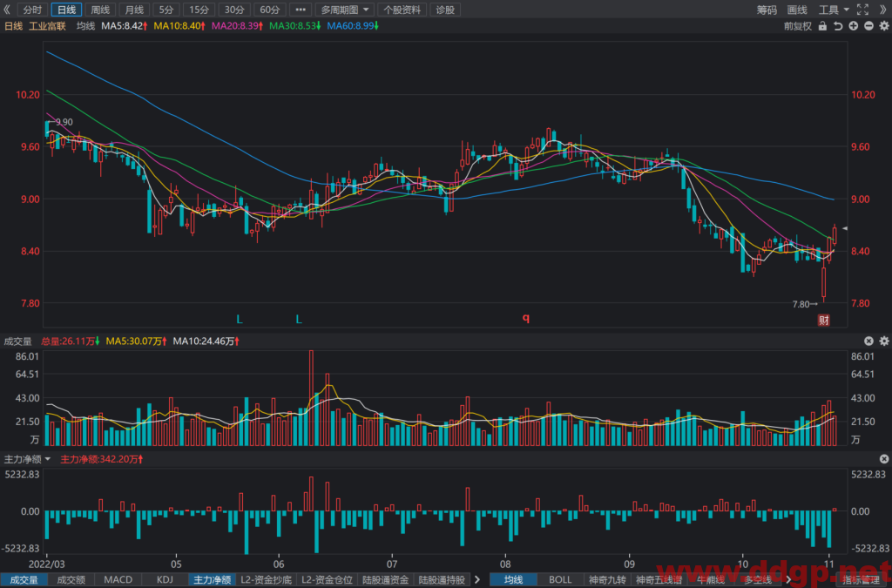The height and width of the screenshot is (588, 892).
Task: Expand right panel with double-right chevron
Action: tap(883, 10)
